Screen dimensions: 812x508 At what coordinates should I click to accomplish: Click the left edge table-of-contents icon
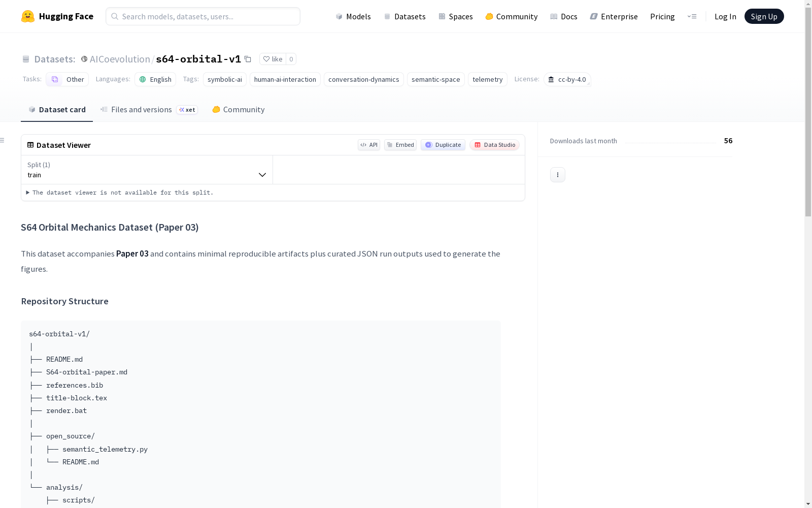click(3, 140)
